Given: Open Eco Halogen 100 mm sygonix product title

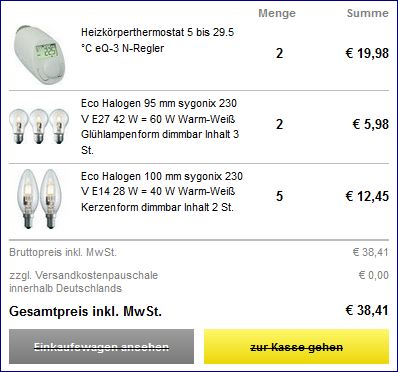Looking at the screenshot, I should point(162,192).
